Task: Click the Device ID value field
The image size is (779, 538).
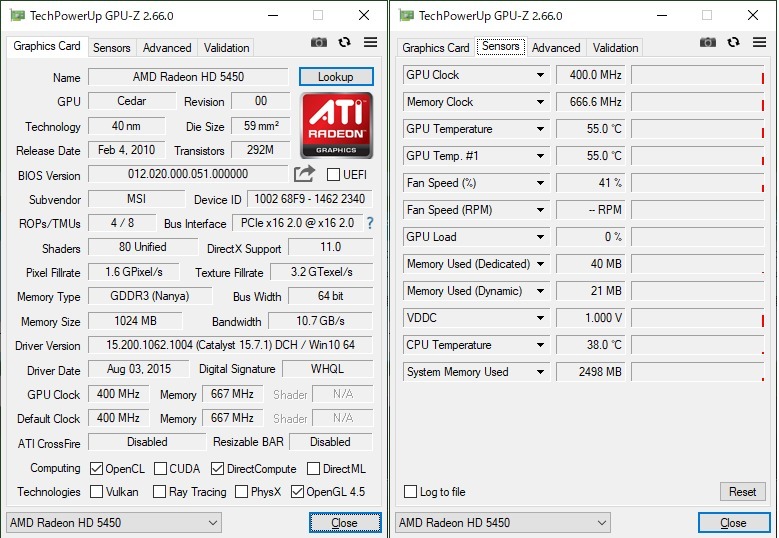Action: 310,199
